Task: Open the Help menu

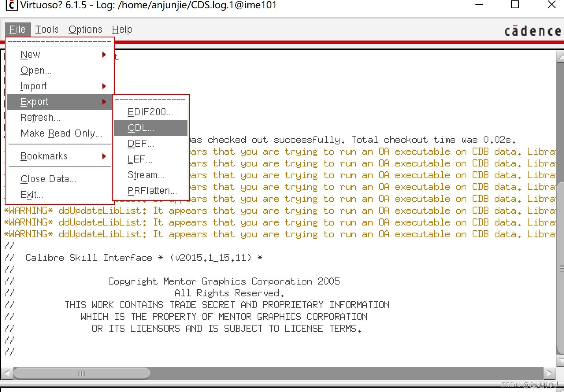Action: (x=122, y=29)
